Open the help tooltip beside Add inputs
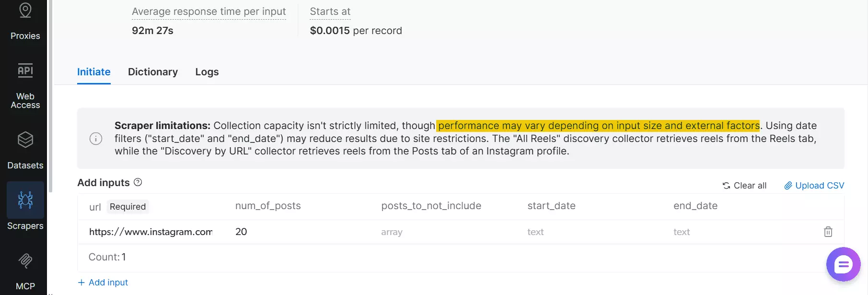This screenshot has height=295, width=868. (x=138, y=182)
